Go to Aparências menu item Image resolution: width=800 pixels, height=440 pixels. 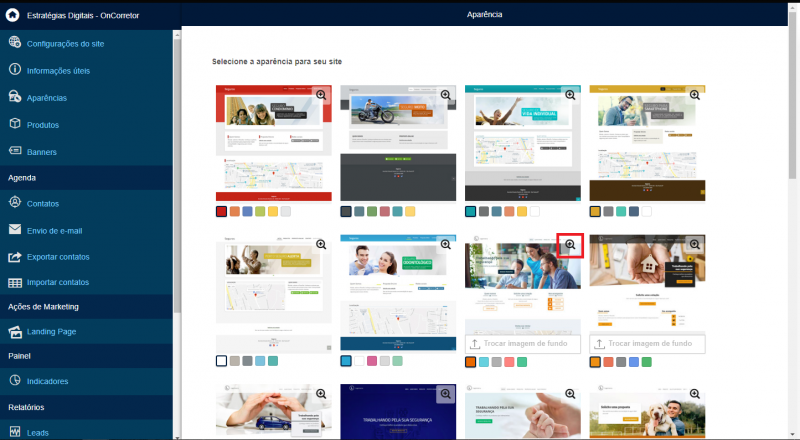[46, 98]
